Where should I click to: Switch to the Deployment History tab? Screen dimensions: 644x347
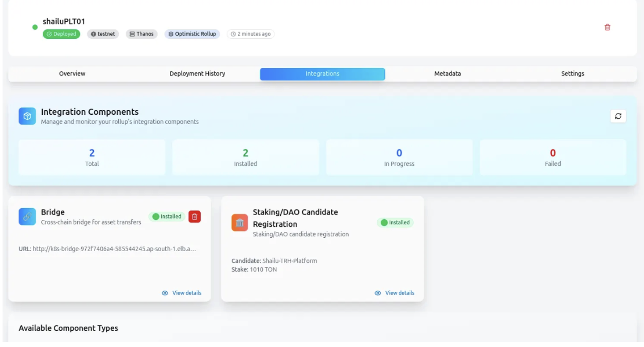pyautogui.click(x=197, y=73)
